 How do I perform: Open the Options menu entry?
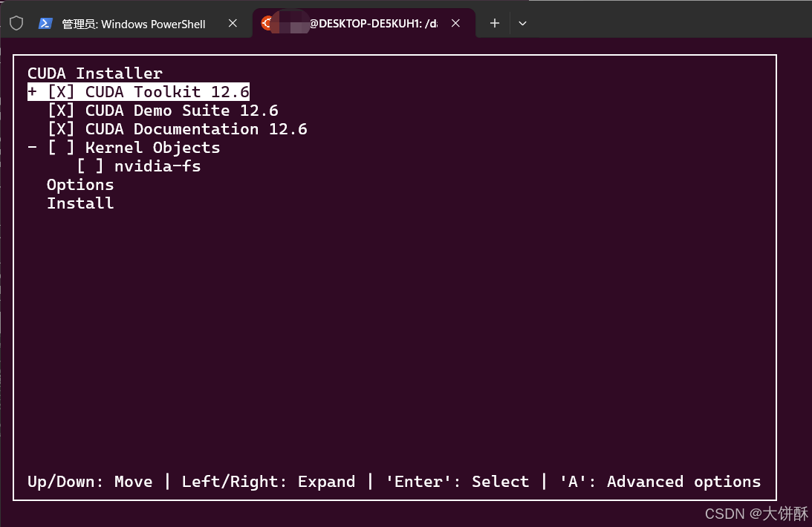pyautogui.click(x=80, y=185)
